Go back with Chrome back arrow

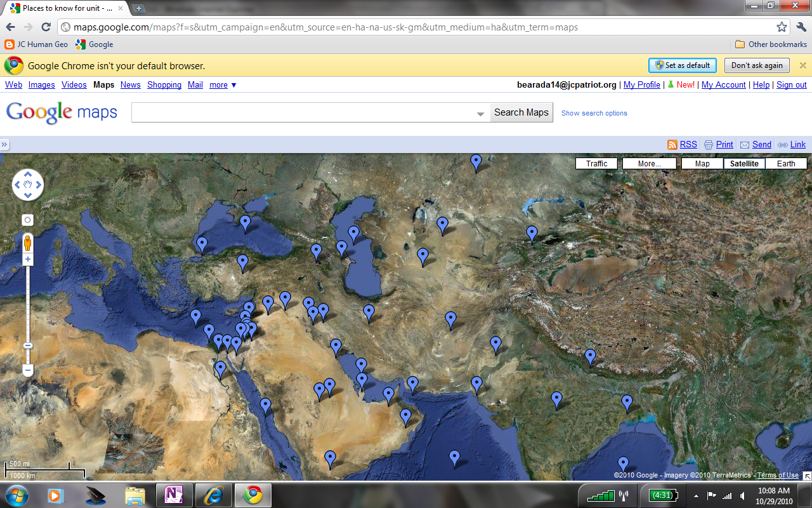point(10,27)
